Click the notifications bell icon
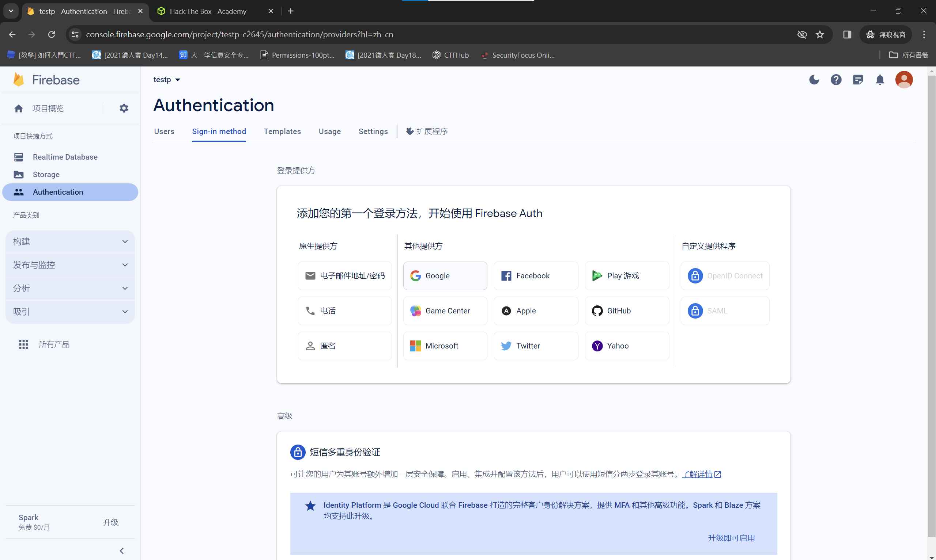The image size is (936, 560). click(x=880, y=80)
